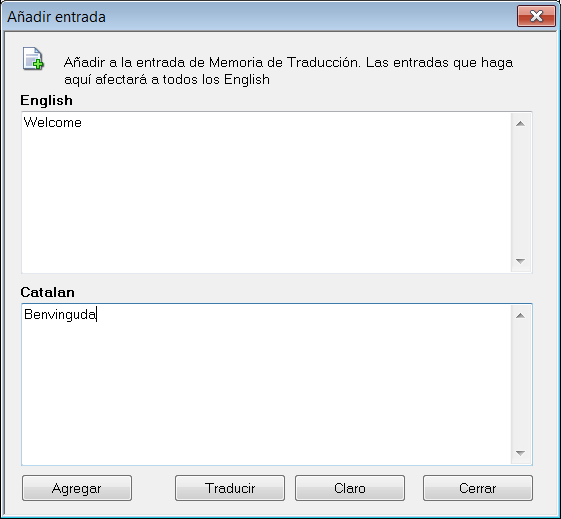561x519 pixels.
Task: Click inside the English text area
Action: coord(266,192)
